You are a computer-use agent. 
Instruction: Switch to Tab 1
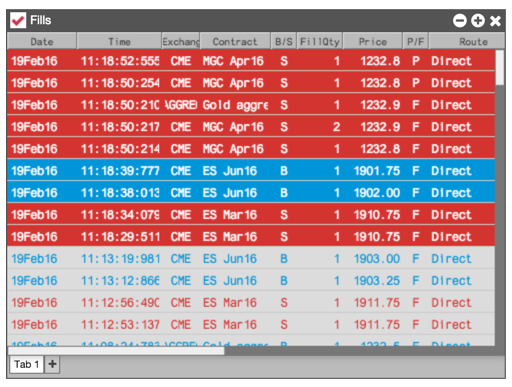pyautogui.click(x=27, y=364)
